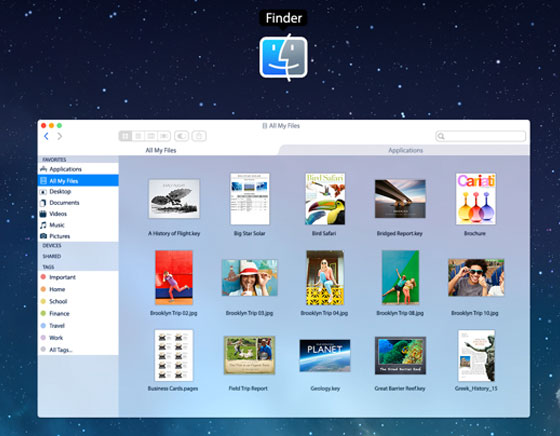The image size is (560, 436).
Task: Select Geology.key presentation thumbnail
Action: 325,356
